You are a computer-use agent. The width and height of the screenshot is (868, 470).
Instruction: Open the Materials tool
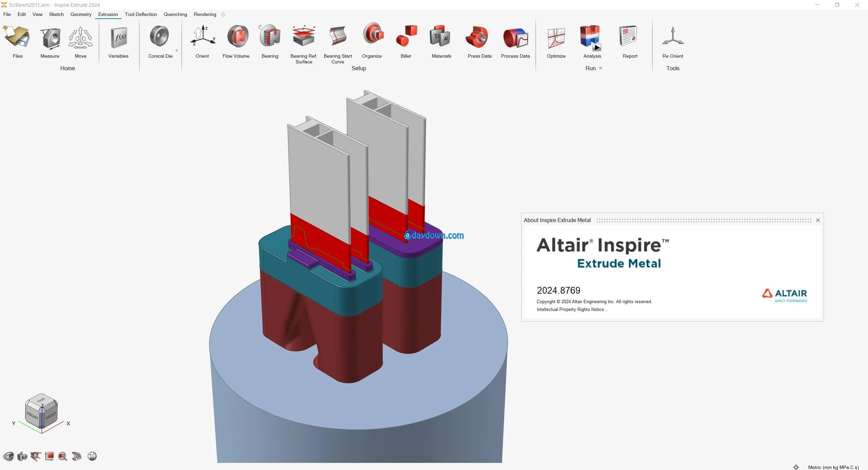(x=440, y=36)
